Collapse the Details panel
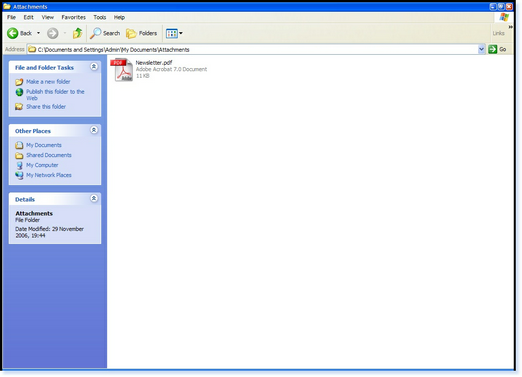This screenshot has width=522, height=377. click(x=94, y=199)
